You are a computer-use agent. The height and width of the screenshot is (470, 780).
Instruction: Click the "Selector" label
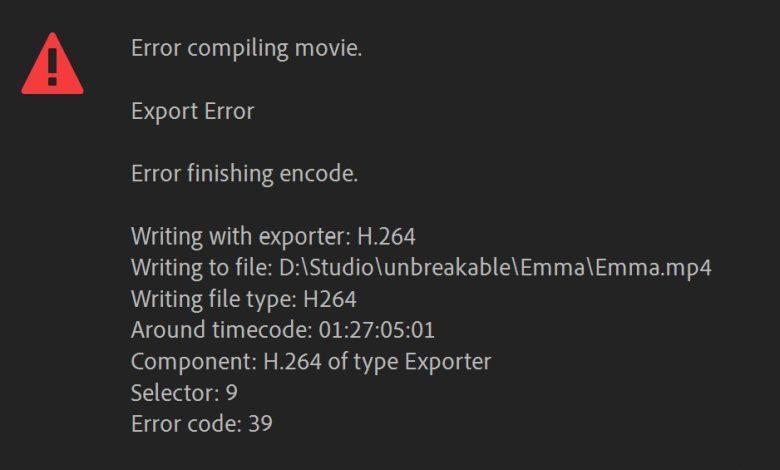(170, 392)
